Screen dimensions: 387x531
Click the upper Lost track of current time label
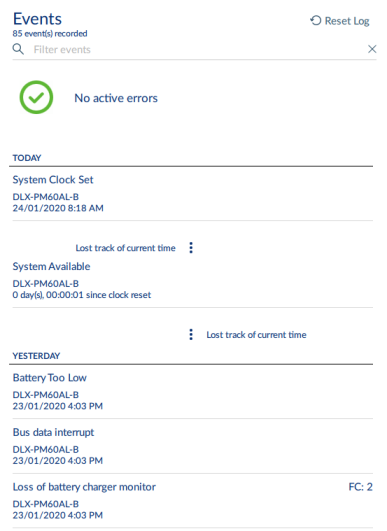tap(125, 248)
